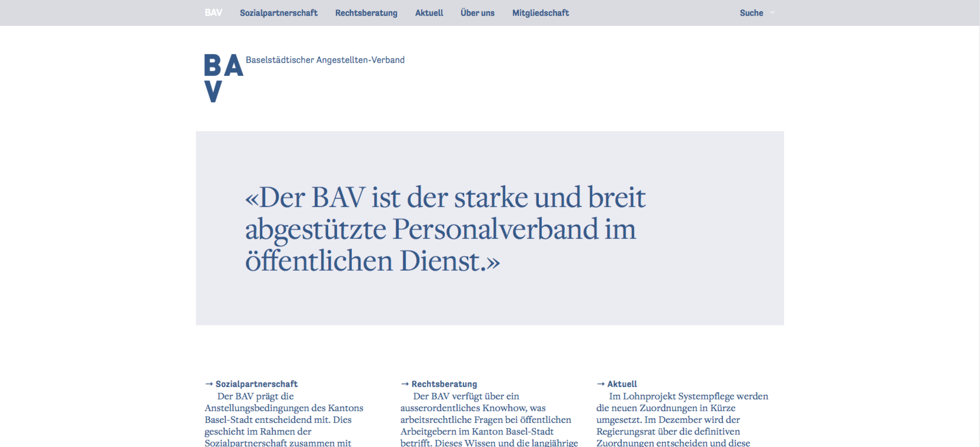Click the Lohnprojekt Systempflege paragraph
The width and height of the screenshot is (980, 447).
point(681,418)
